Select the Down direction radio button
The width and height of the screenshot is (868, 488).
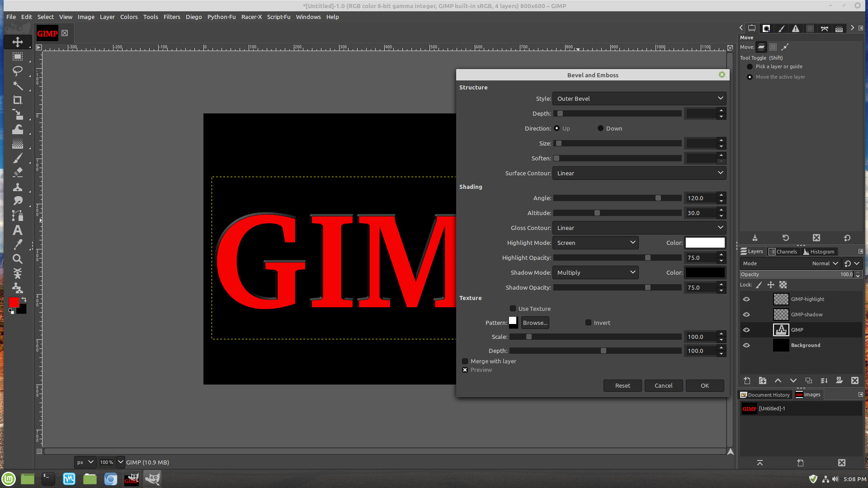600,128
